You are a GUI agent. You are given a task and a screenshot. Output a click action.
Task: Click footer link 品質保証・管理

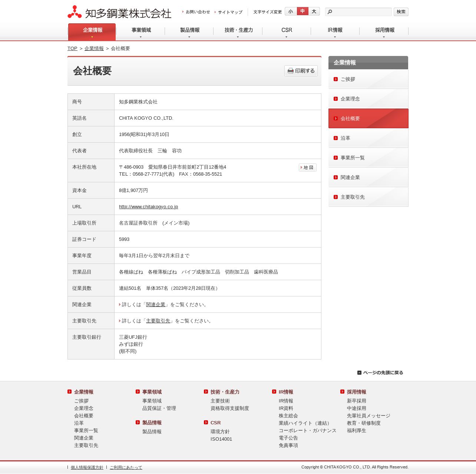[x=159, y=408]
